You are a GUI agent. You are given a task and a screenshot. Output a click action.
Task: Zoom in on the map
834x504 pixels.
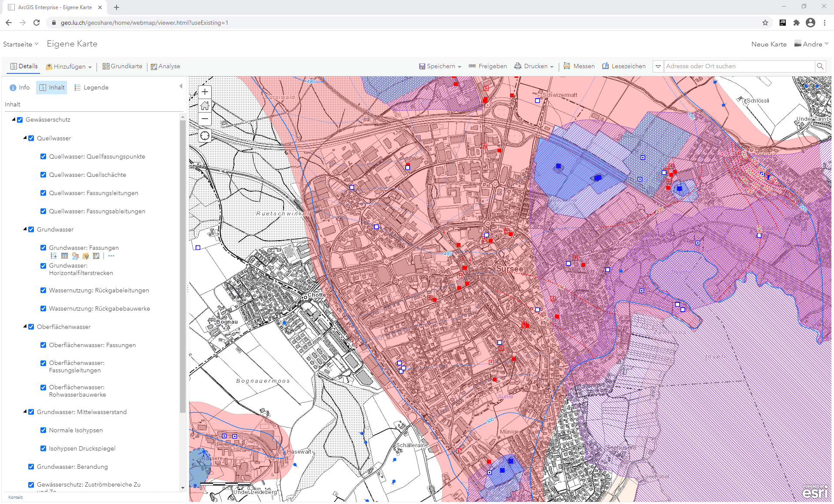tap(205, 92)
